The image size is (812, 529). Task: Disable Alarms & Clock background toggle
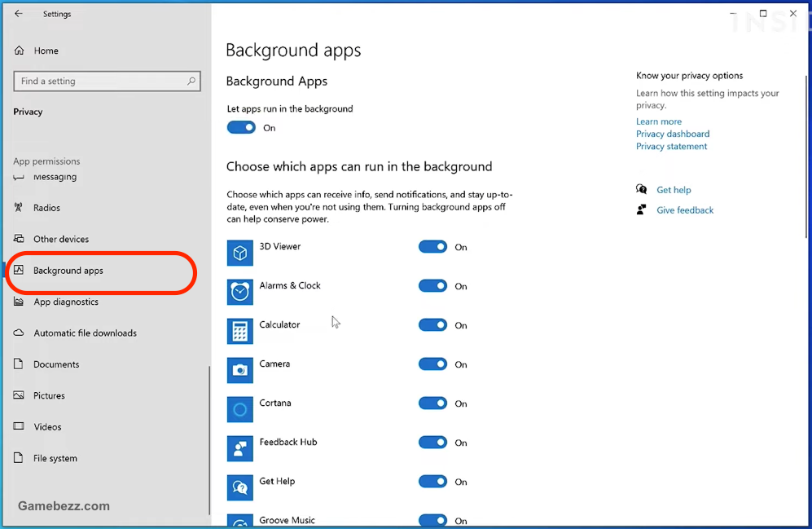tap(433, 286)
